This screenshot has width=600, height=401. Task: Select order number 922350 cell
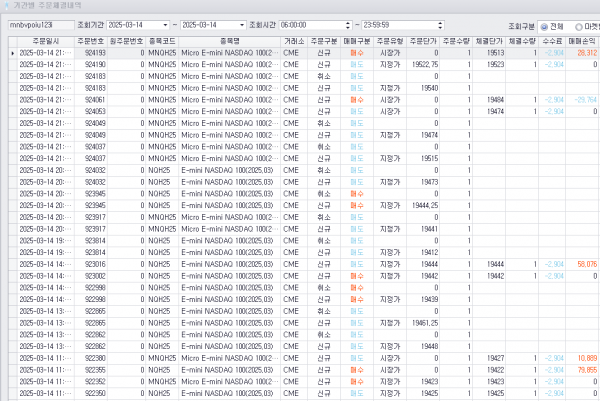[x=91, y=394]
